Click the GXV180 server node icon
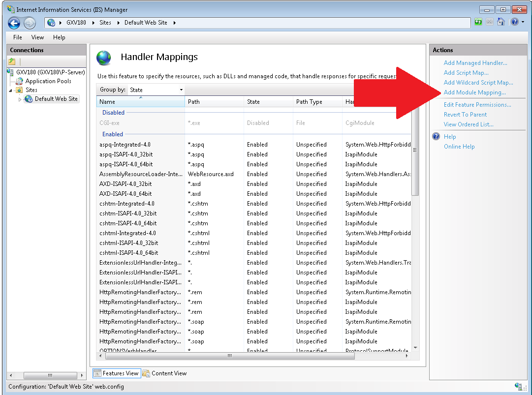Screen dimensions: 532x395 (11, 72)
